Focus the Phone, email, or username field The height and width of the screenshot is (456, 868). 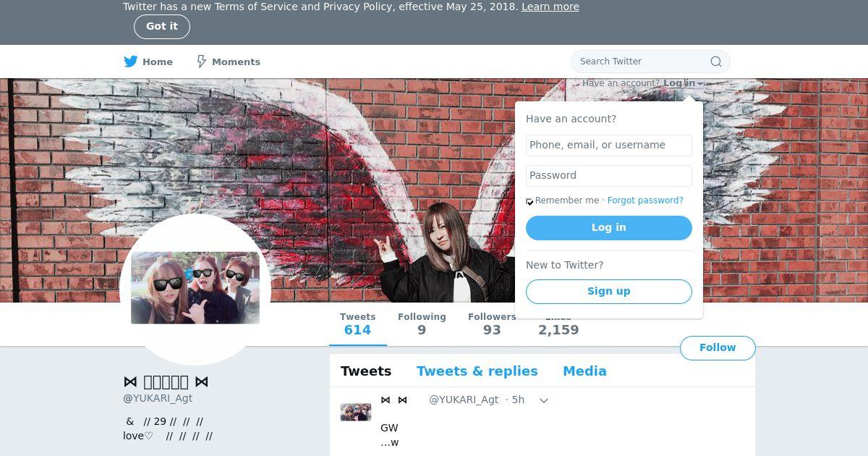(609, 145)
